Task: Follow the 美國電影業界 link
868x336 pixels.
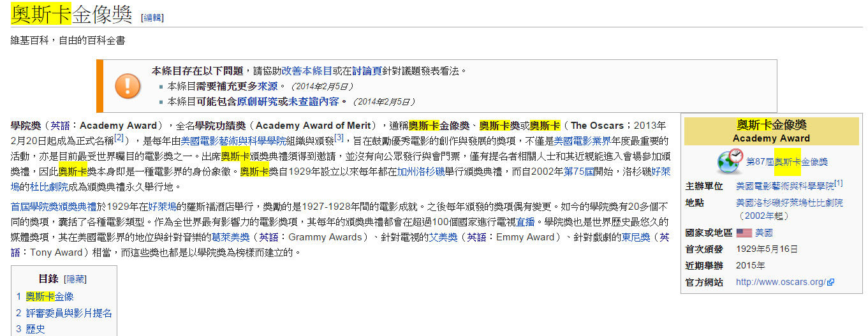Action: coord(582,141)
